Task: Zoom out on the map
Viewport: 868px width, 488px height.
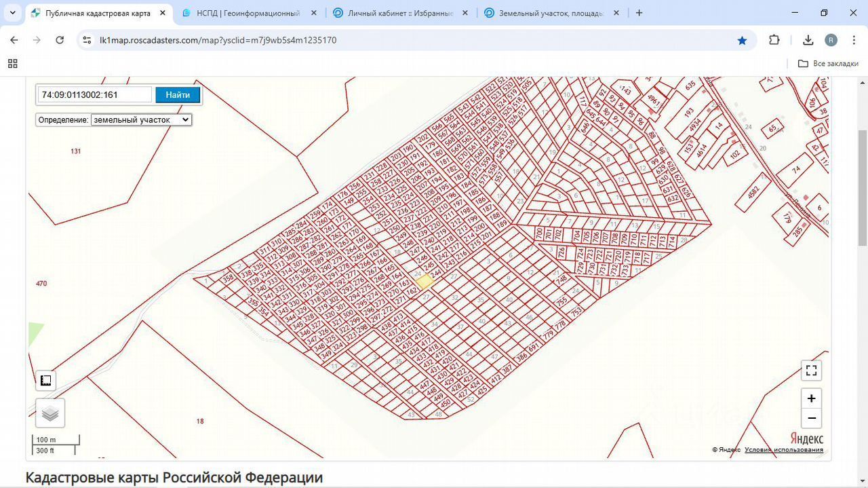Action: click(811, 418)
